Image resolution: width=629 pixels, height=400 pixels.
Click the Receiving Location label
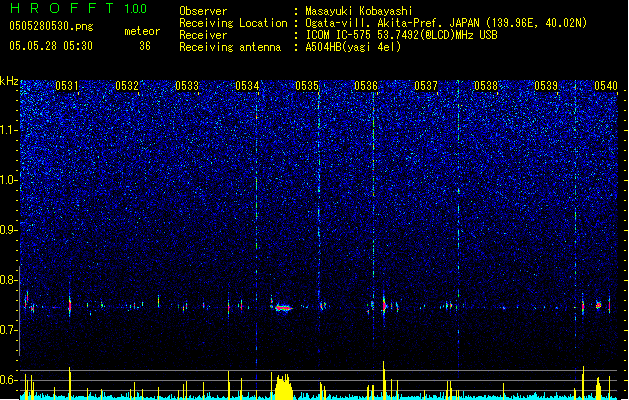[x=233, y=23]
